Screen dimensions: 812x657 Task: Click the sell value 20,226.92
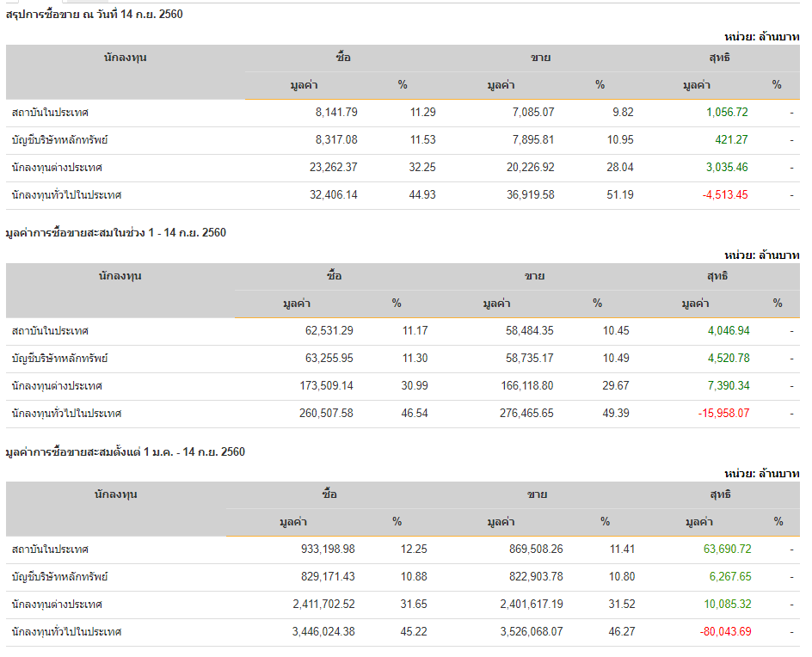click(x=530, y=167)
